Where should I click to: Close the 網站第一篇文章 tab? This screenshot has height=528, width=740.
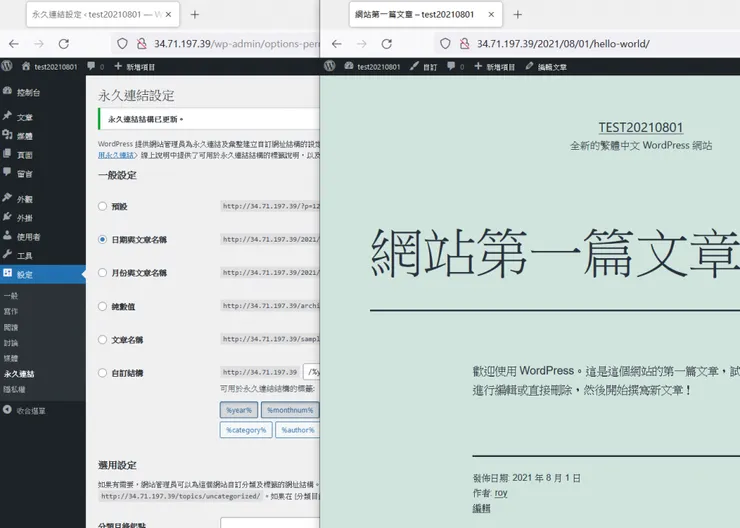click(491, 15)
